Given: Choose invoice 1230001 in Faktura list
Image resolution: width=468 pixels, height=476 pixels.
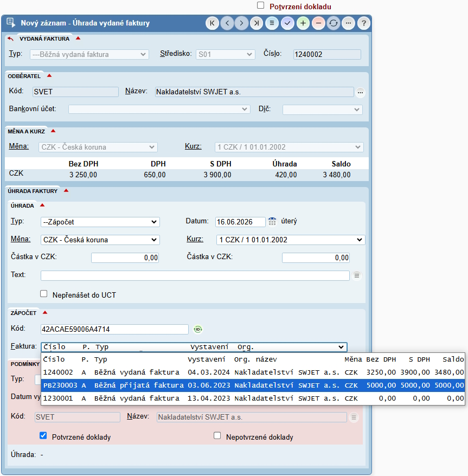Looking at the screenshot, I should point(253,398).
